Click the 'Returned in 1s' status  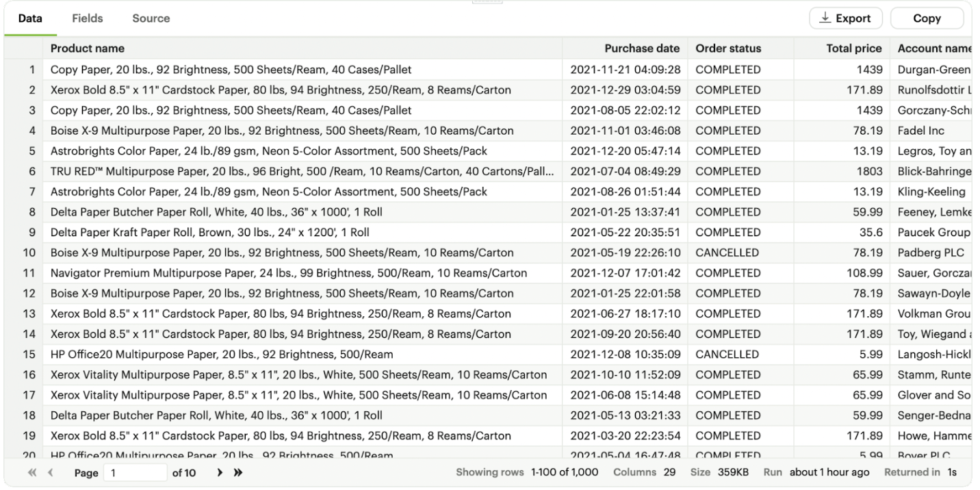920,472
